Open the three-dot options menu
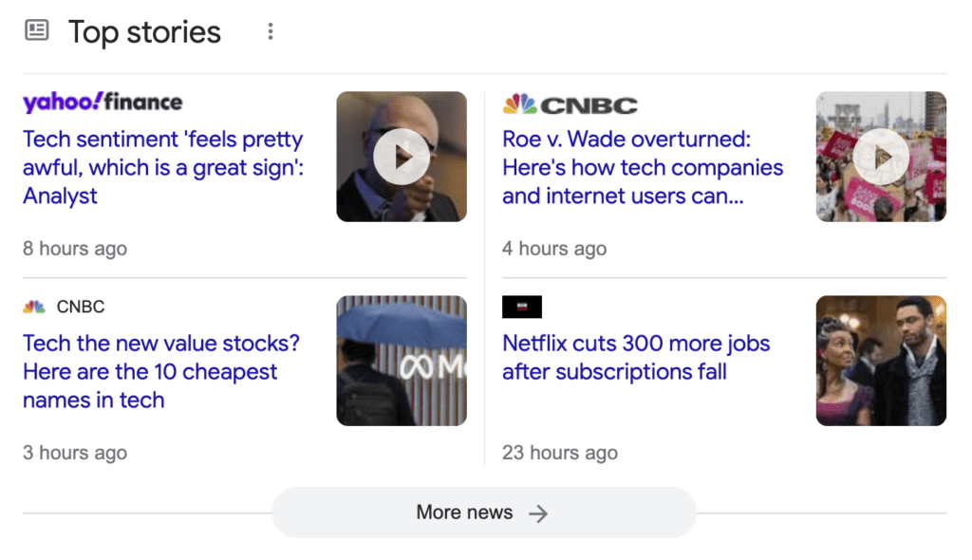 pos(271,31)
